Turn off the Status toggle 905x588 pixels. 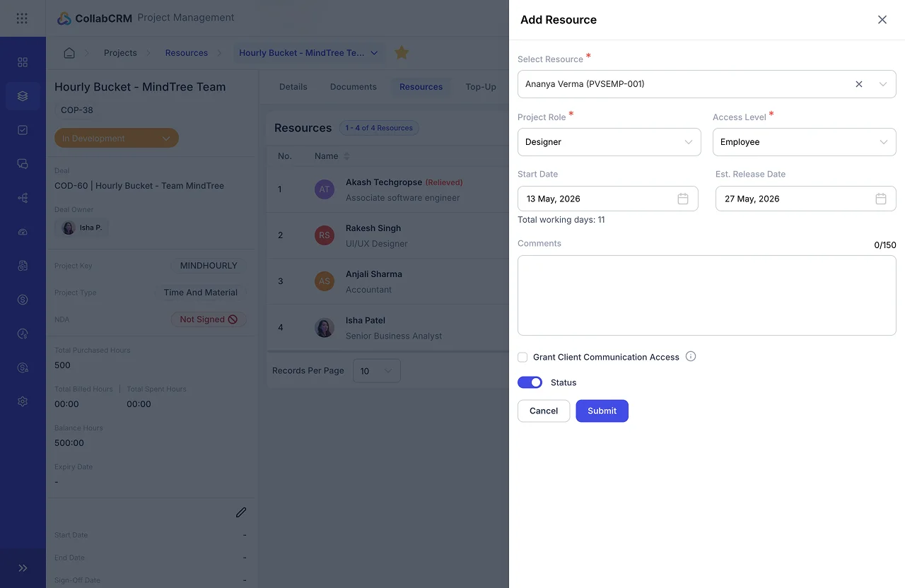tap(530, 382)
